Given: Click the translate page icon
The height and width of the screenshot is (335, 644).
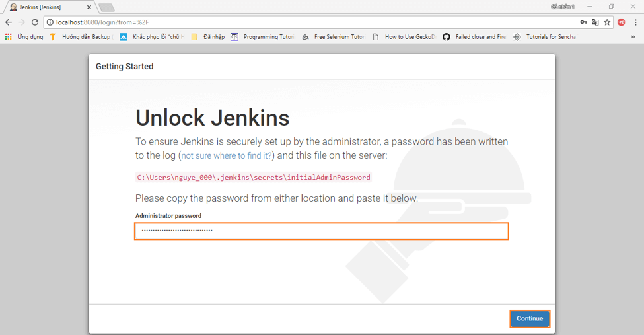Looking at the screenshot, I should [x=595, y=22].
